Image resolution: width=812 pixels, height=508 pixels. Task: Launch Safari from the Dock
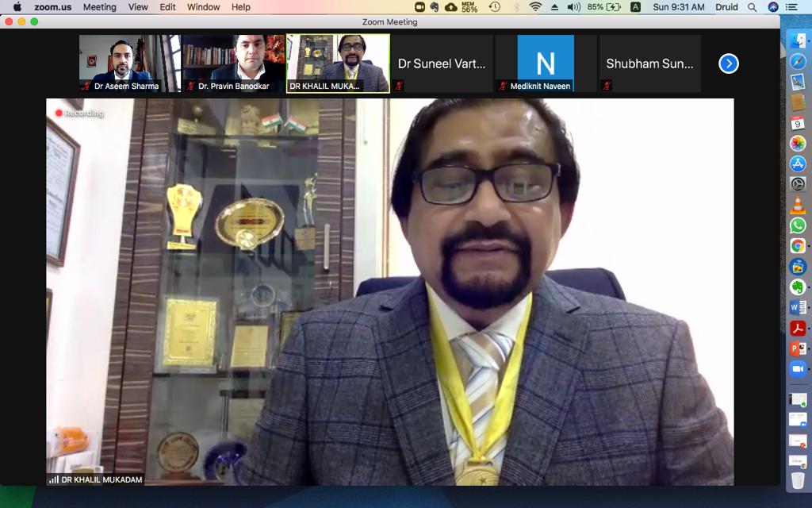tap(798, 61)
